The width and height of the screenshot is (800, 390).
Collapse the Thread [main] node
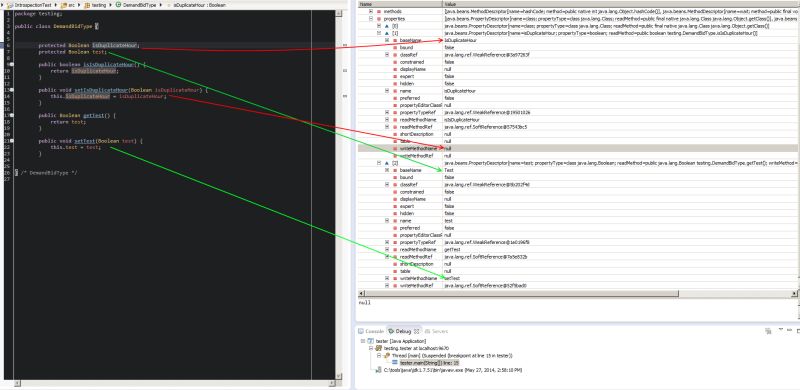[379, 355]
